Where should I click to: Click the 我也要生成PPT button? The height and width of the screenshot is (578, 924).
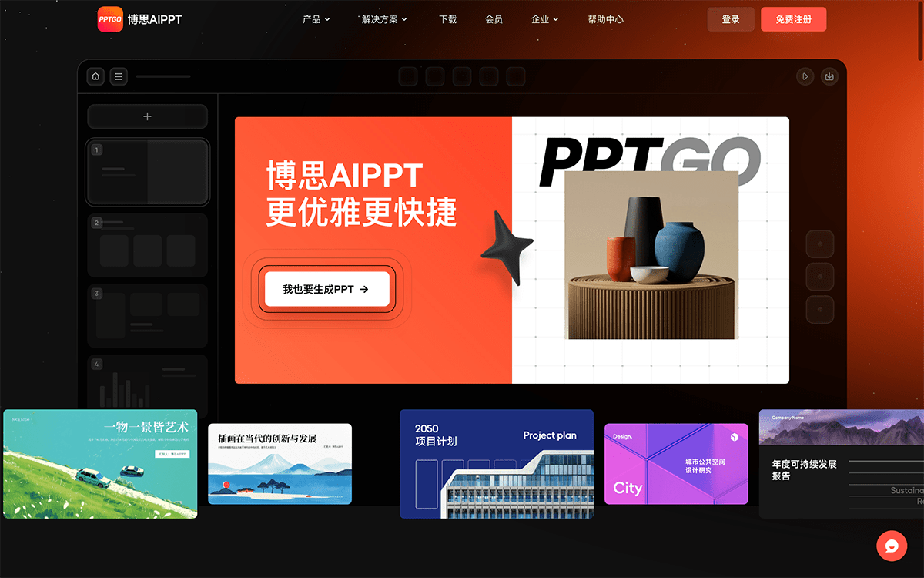coord(326,289)
